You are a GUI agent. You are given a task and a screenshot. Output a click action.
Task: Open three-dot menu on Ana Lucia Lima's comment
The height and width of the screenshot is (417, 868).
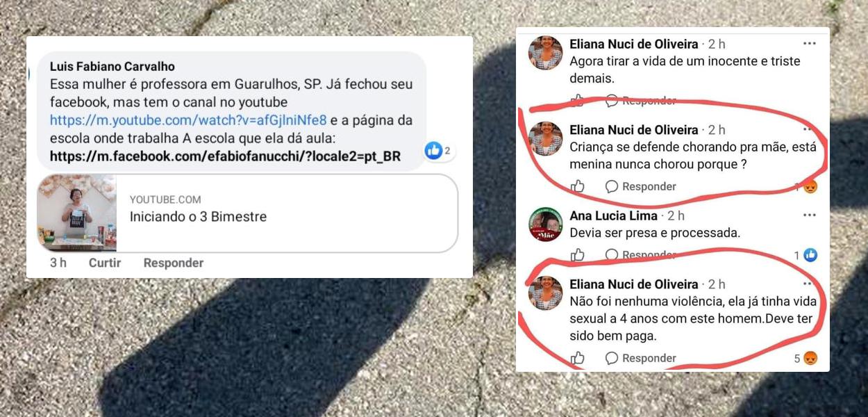809,215
